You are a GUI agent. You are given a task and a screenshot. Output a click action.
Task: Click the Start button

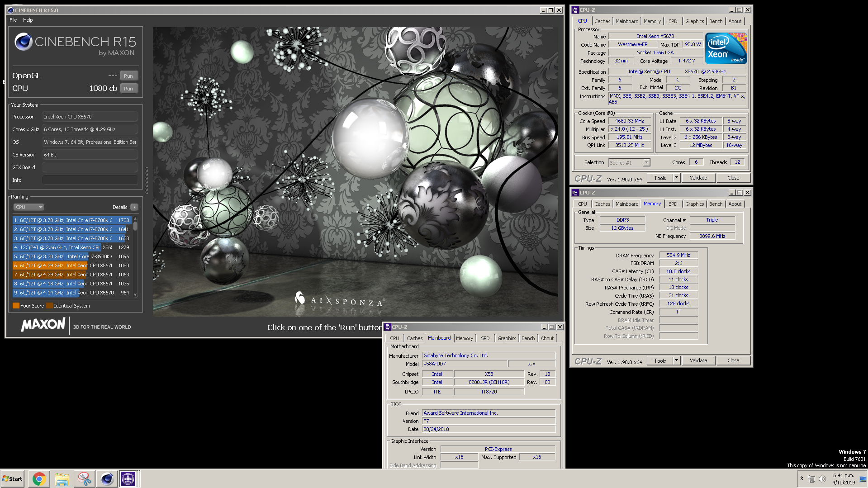tap(12, 479)
